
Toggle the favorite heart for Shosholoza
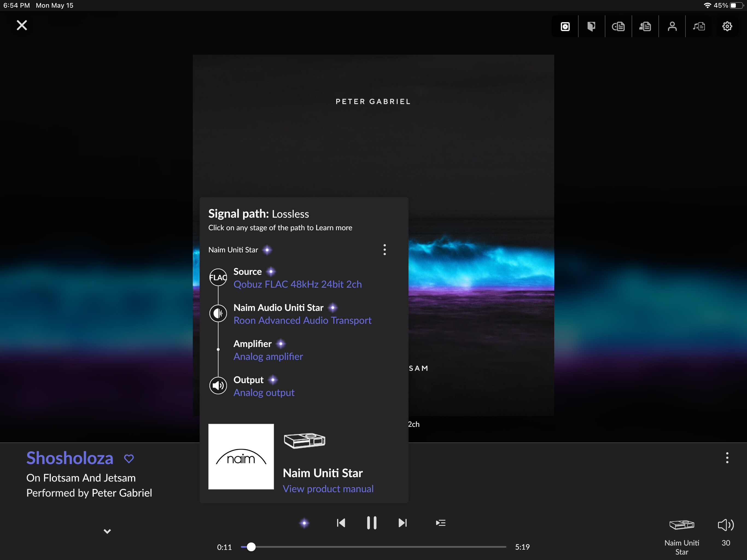click(x=129, y=459)
